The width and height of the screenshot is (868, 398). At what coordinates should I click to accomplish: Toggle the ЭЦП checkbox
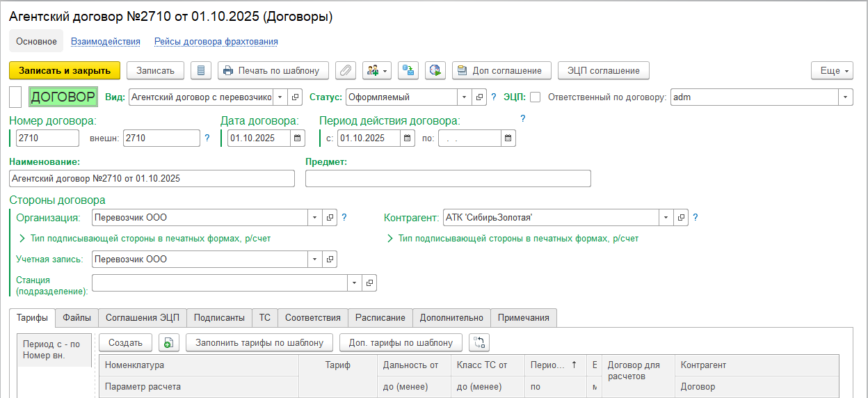point(535,97)
